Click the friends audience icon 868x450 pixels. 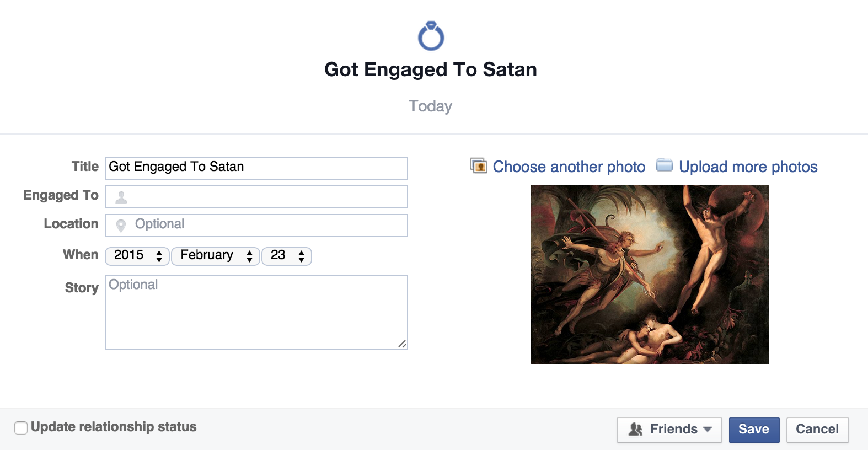tap(635, 429)
